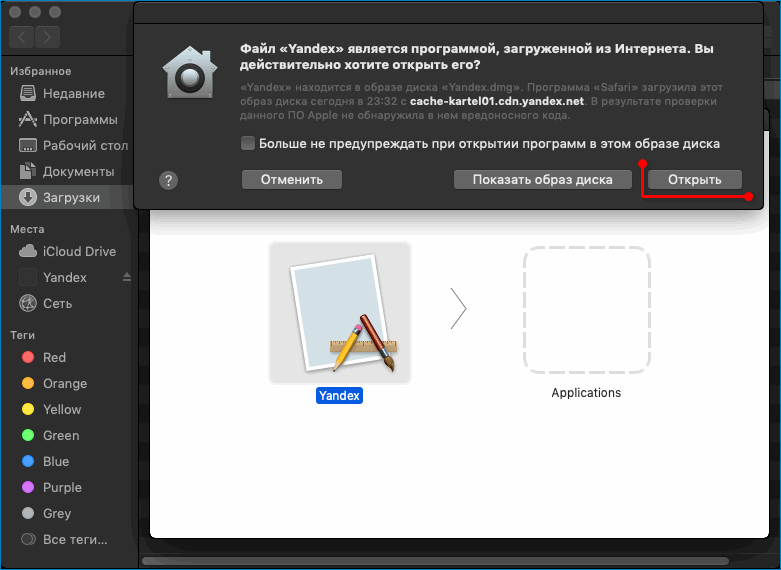Viewport: 781px width, 570px height.
Task: Click the Документы sidebar icon
Action: pyautogui.click(x=28, y=171)
